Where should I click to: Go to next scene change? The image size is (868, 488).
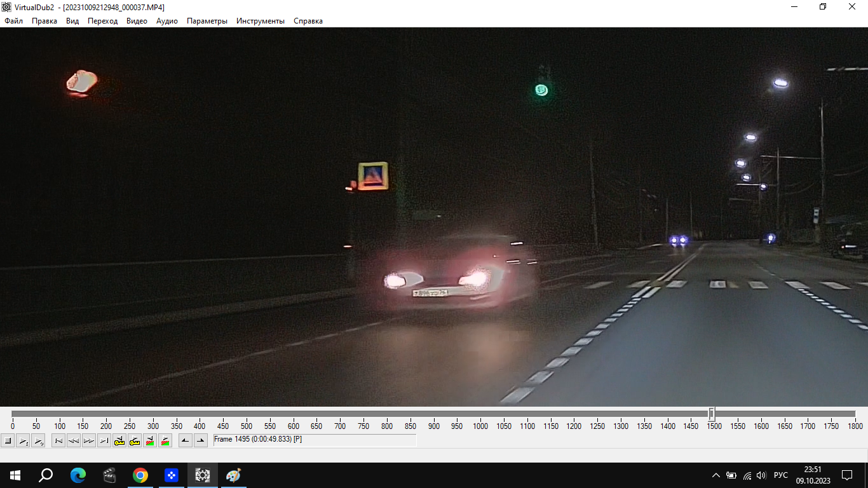(x=165, y=440)
